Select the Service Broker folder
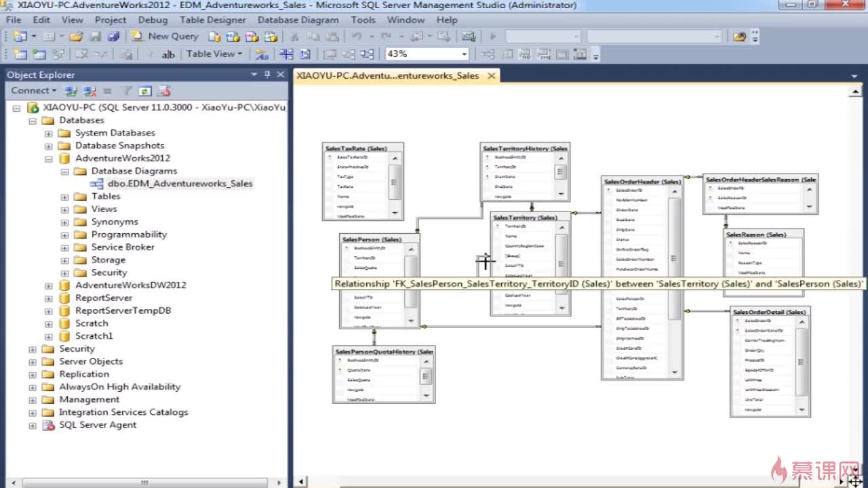Screen dimensions: 868x488 [123, 247]
